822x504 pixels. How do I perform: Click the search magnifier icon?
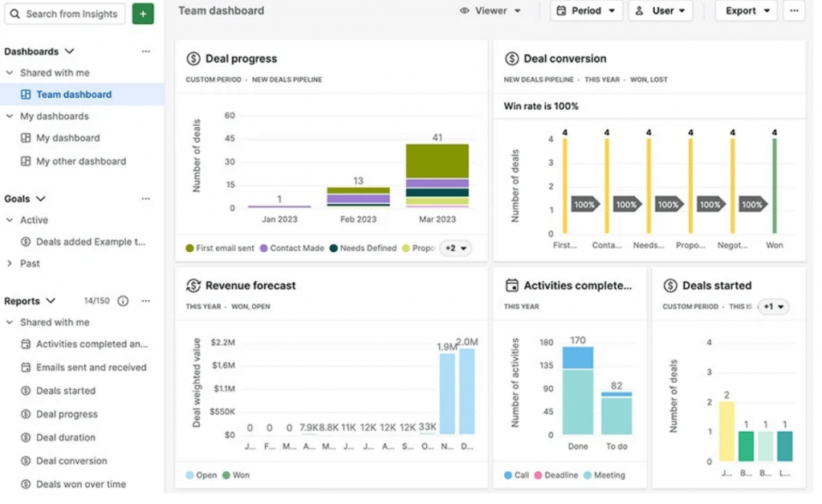coord(15,14)
